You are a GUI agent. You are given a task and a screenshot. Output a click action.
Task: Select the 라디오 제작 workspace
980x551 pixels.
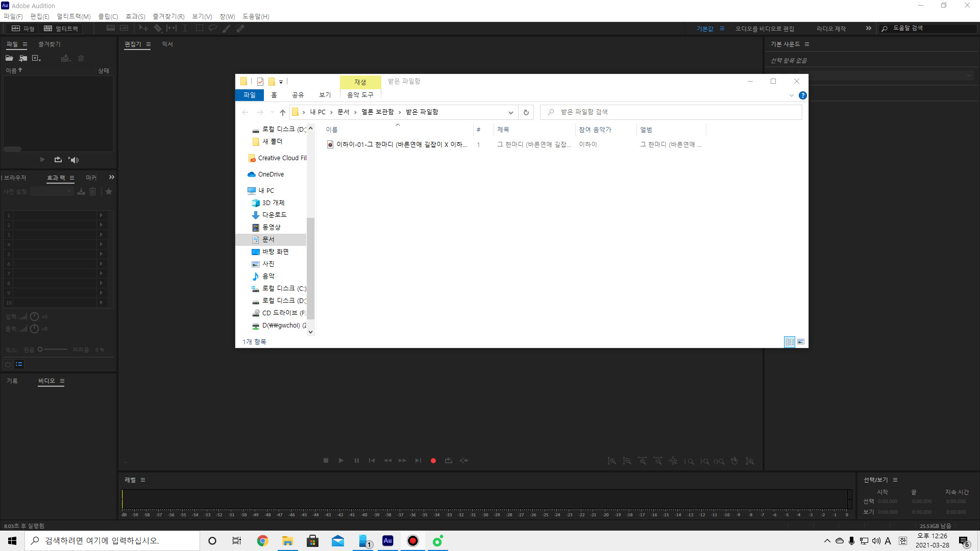pyautogui.click(x=831, y=29)
